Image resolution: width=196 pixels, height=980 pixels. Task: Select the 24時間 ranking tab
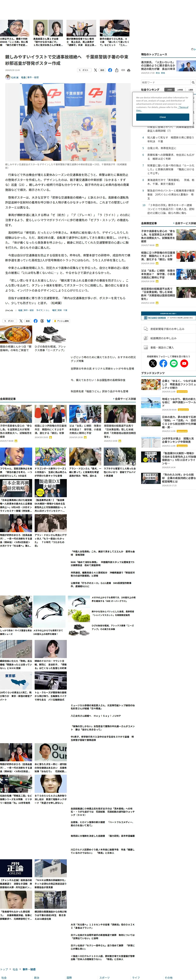click(x=180, y=90)
